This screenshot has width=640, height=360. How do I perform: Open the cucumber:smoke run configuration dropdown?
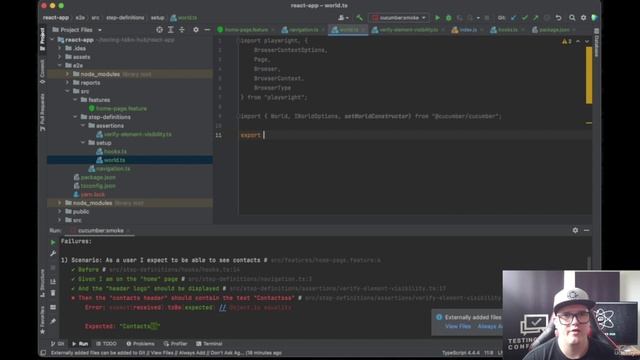[x=399, y=18]
